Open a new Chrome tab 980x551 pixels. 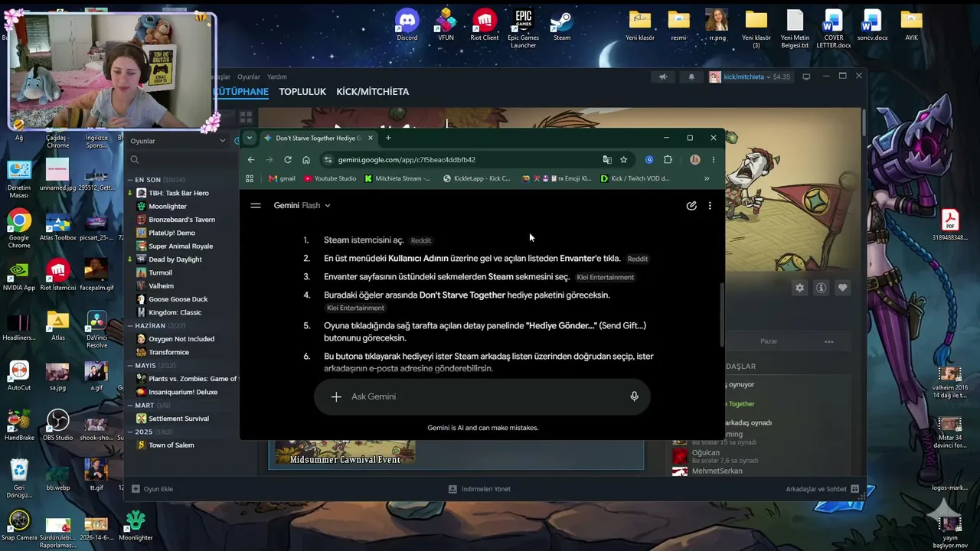pyautogui.click(x=388, y=138)
